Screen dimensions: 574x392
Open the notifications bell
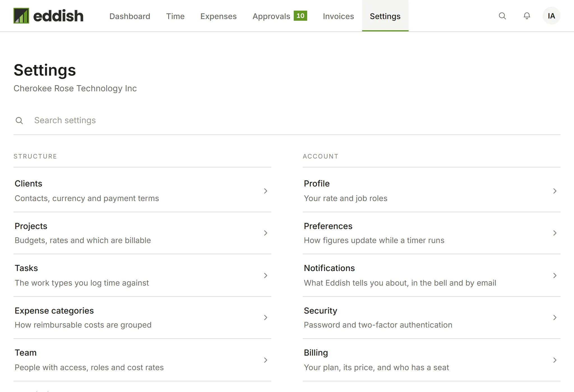527,16
